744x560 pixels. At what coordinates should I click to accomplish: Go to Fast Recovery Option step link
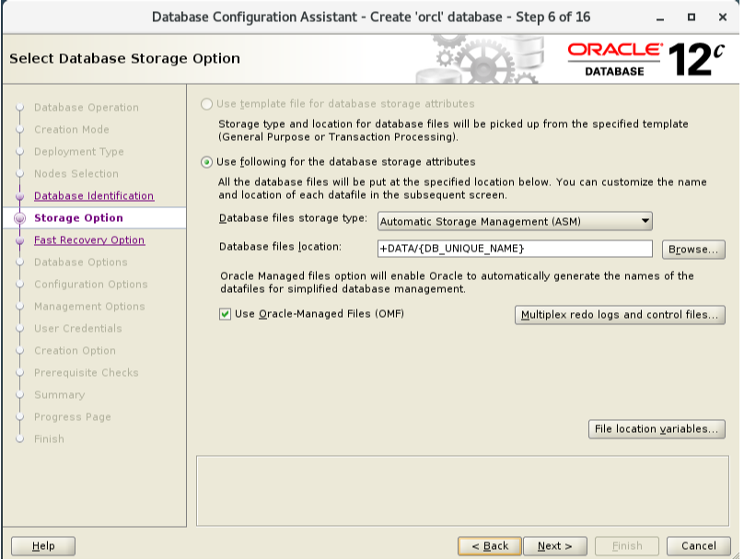(x=89, y=240)
